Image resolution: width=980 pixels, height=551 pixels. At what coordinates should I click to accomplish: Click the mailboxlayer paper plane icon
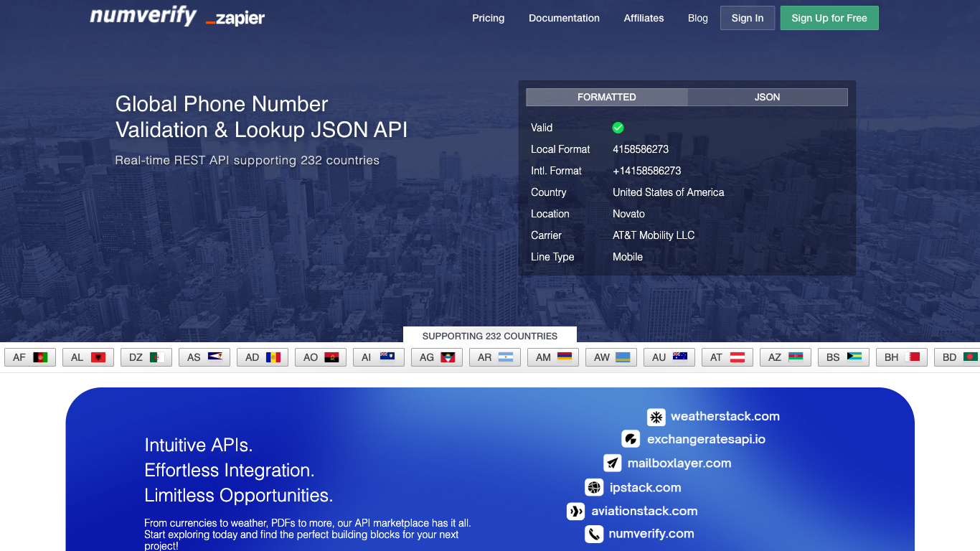tap(613, 463)
